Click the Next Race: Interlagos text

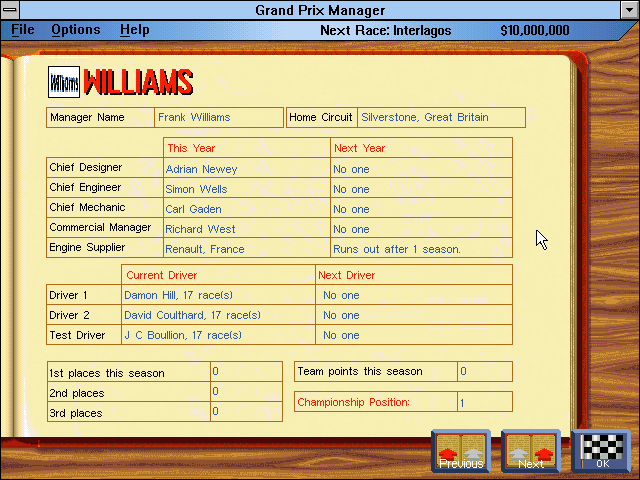tap(385, 31)
